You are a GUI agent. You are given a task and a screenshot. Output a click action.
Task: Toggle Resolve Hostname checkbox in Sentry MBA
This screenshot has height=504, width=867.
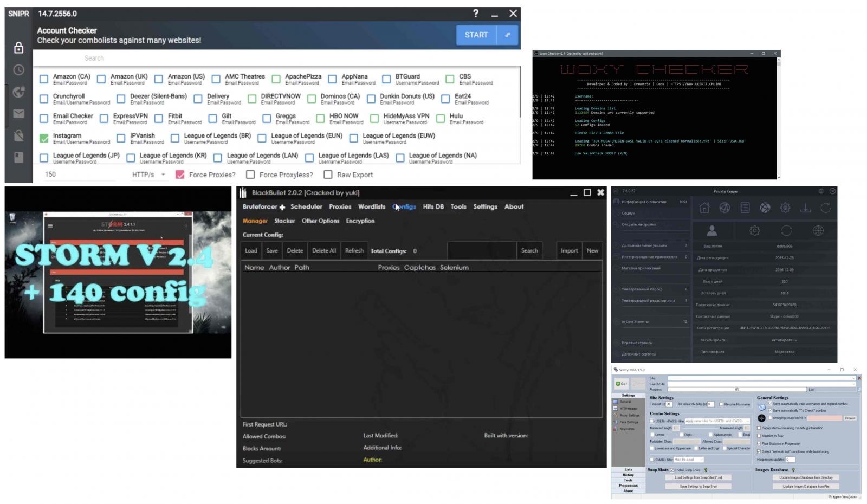coord(721,404)
